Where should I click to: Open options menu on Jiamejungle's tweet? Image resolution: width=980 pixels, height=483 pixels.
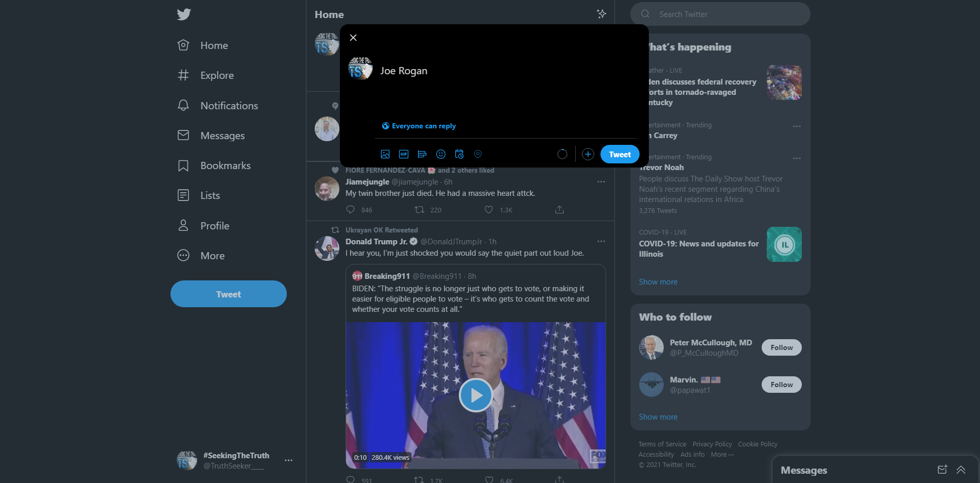coord(601,181)
